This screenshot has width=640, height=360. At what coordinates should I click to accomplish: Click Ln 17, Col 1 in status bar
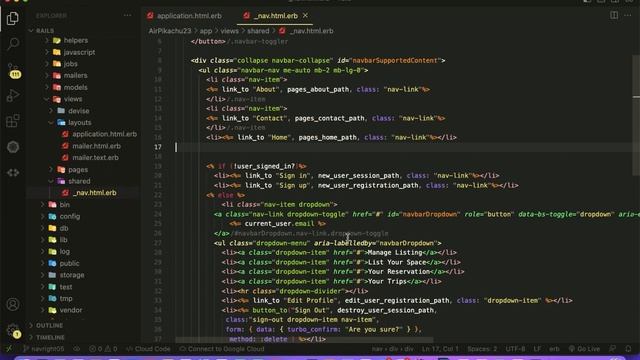click(440, 349)
